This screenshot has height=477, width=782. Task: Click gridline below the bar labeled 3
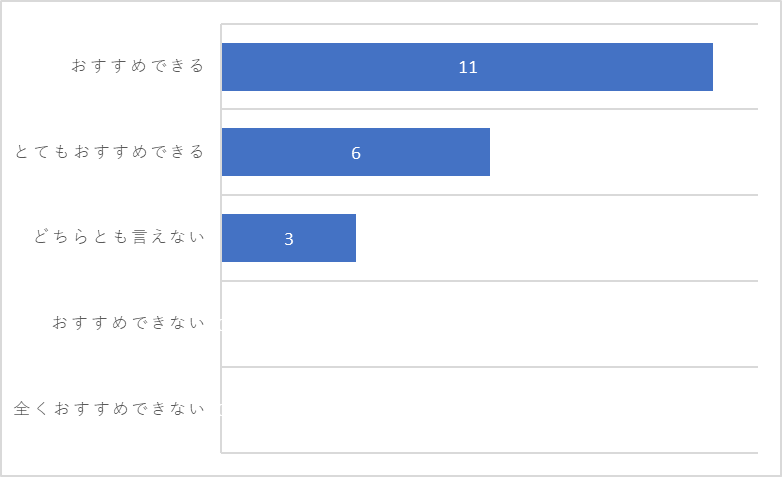point(490,281)
